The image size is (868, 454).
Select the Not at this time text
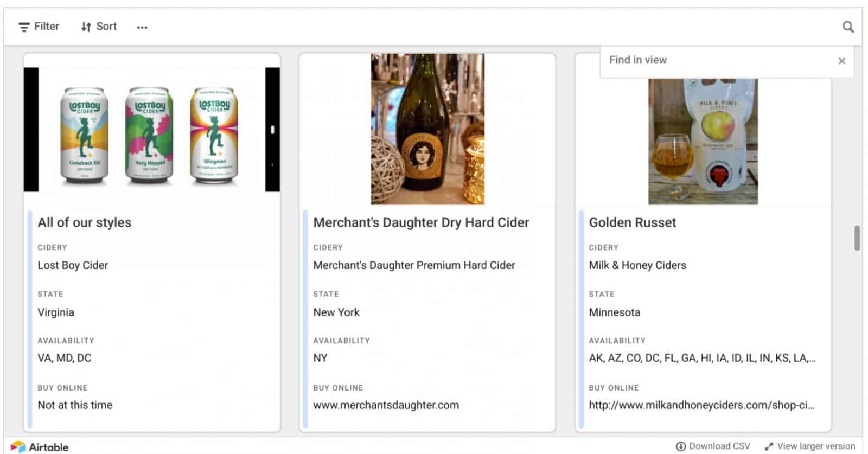(75, 405)
